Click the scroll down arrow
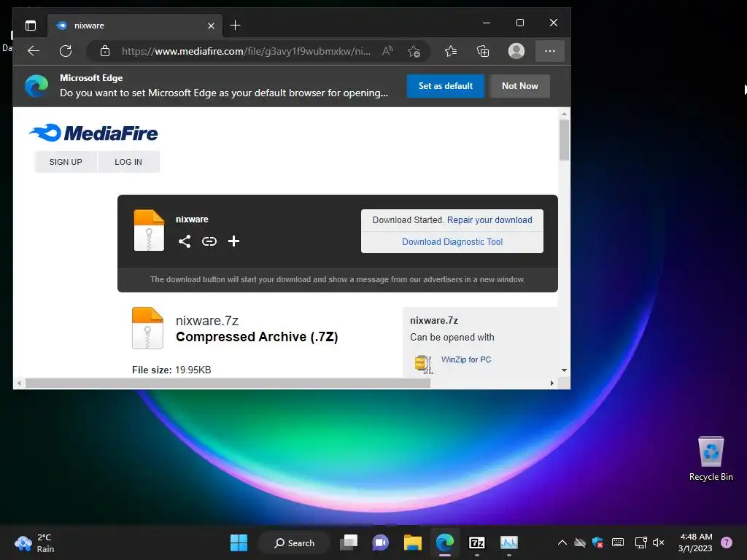This screenshot has height=560, width=747. click(x=564, y=370)
